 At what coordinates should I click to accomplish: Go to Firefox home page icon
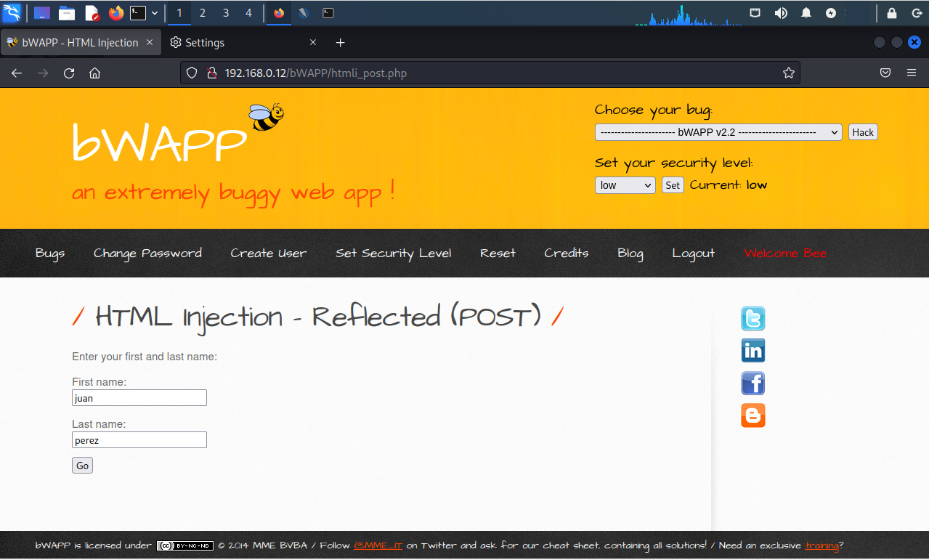tap(94, 73)
